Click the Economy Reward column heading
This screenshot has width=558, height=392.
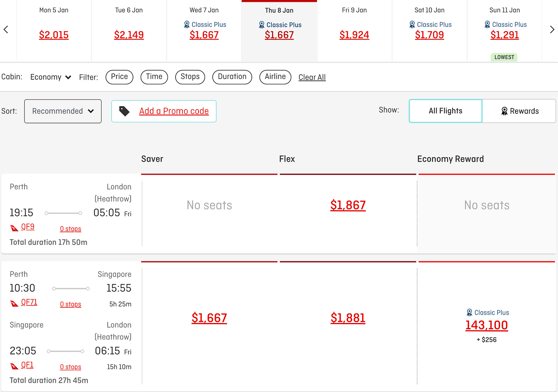[451, 159]
